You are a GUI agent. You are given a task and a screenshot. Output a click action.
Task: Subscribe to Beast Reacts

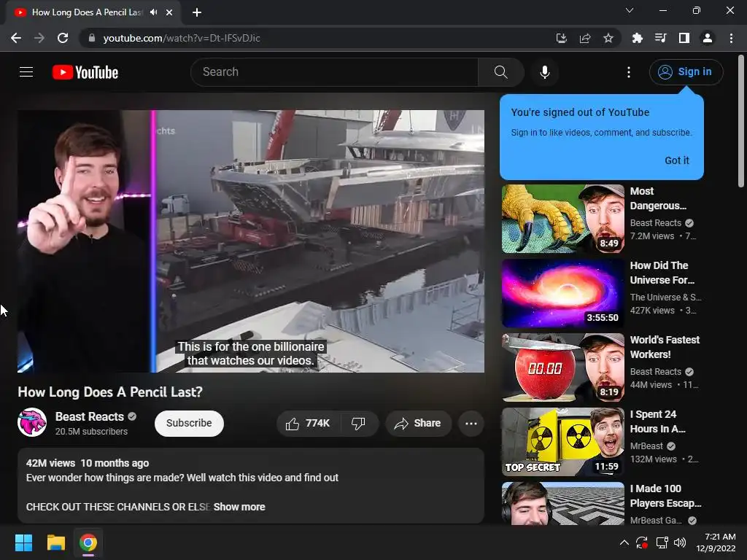click(x=189, y=424)
